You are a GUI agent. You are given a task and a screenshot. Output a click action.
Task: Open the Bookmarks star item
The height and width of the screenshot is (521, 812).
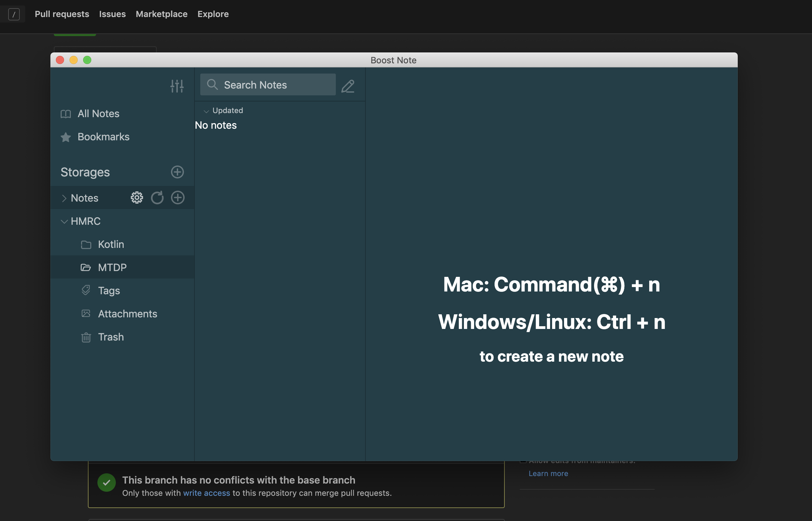tap(103, 137)
